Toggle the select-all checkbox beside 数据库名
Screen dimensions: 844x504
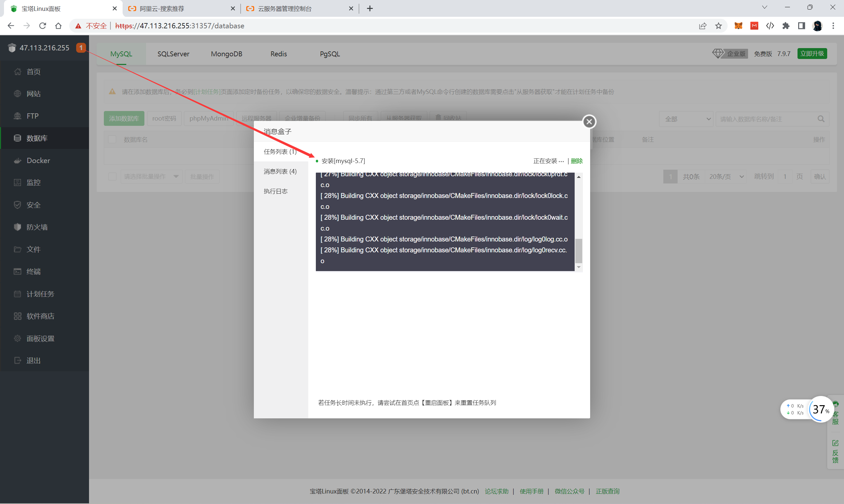112,140
